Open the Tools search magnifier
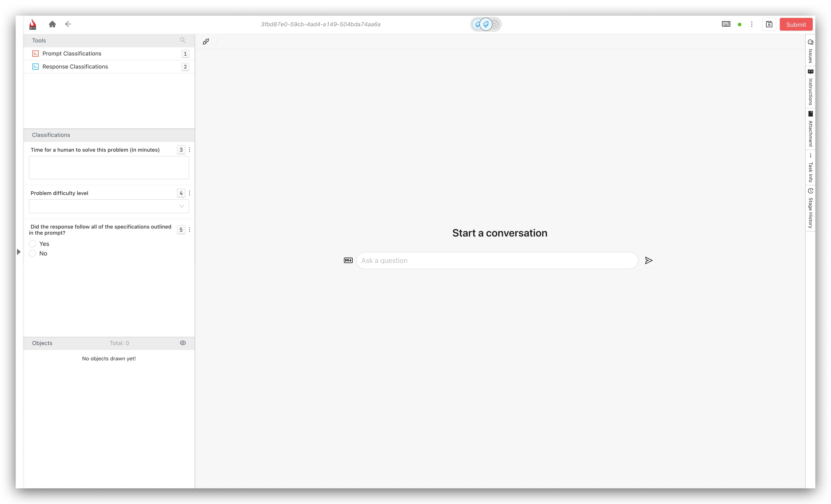Viewport: 831px width, 504px height. pyautogui.click(x=183, y=40)
